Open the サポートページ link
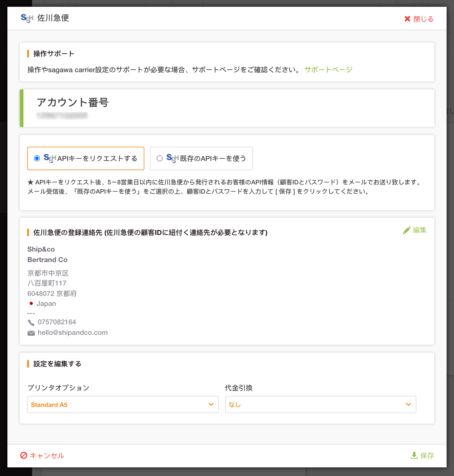454x476 pixels. coord(328,70)
